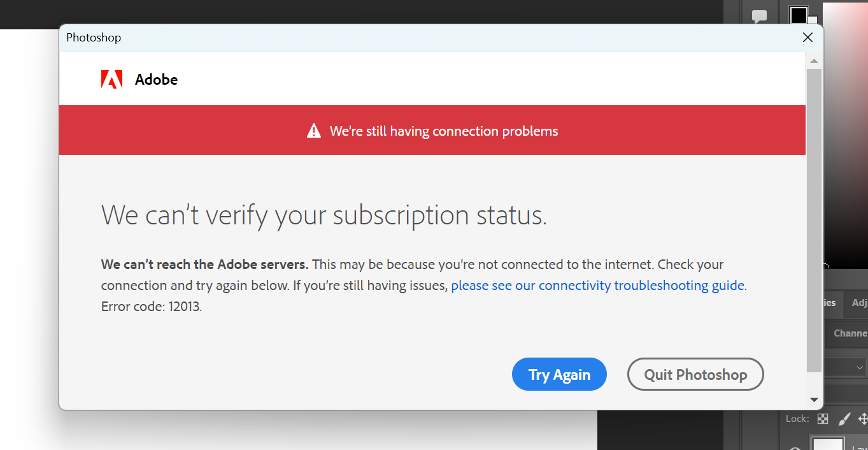Select the black foreground color swatch
Viewport: 868px width, 450px height.
(x=799, y=15)
